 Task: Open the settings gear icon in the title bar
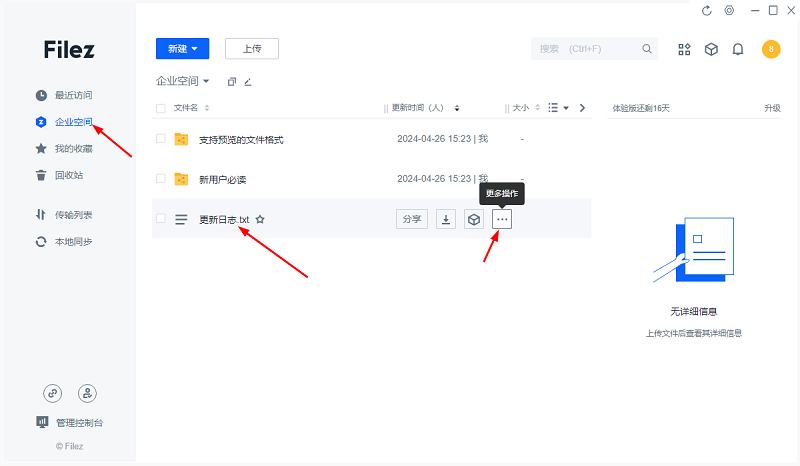click(x=729, y=10)
